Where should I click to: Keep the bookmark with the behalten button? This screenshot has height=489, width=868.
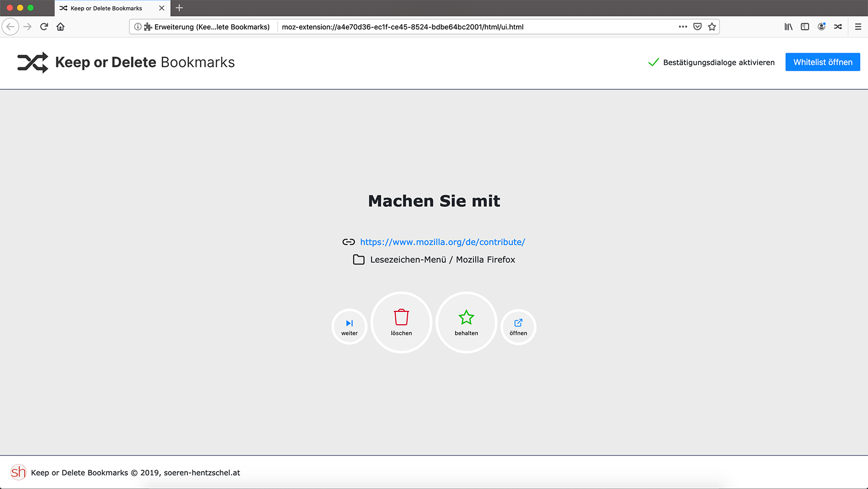[x=467, y=323]
